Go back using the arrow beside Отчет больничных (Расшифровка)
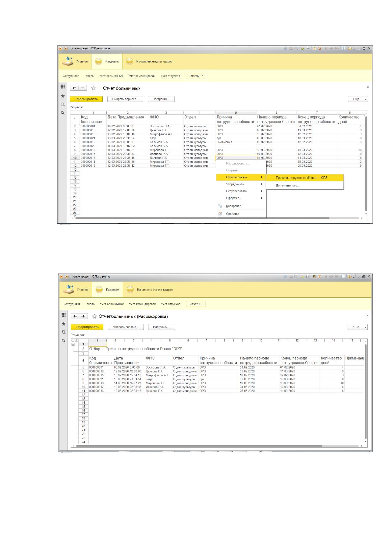Screen dimensions: 392x554 (75, 316)
